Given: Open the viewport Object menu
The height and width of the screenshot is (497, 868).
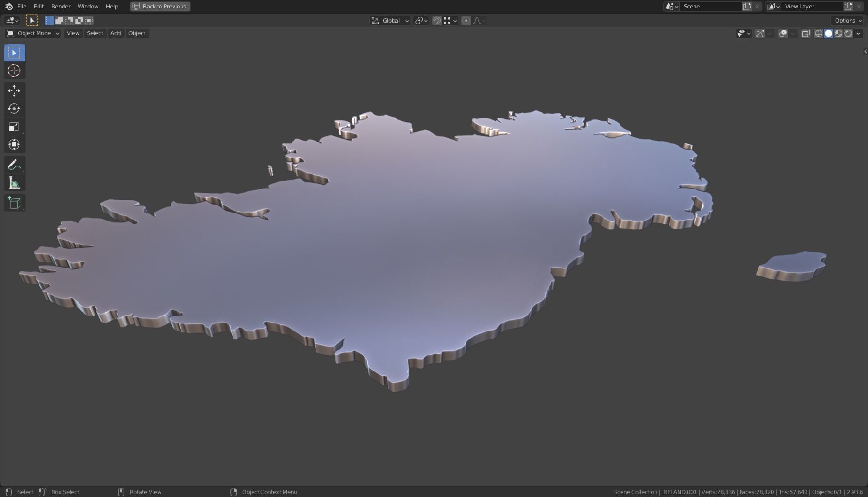Looking at the screenshot, I should pyautogui.click(x=137, y=33).
